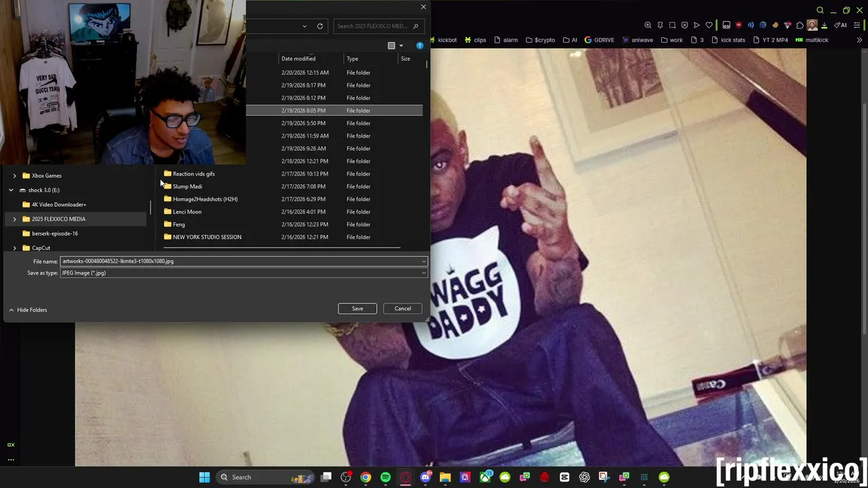The height and width of the screenshot is (488, 868).
Task: Open the AI bookmarks folder
Action: pyautogui.click(x=570, y=40)
